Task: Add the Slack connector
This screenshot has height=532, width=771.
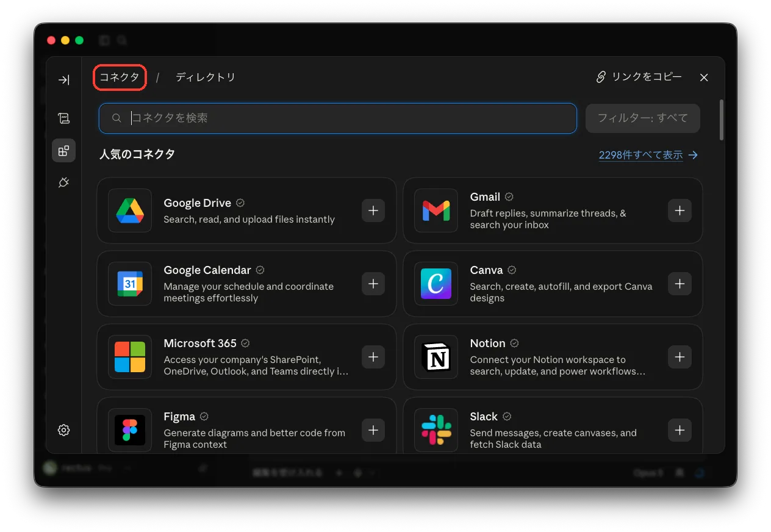Action: coord(680,430)
